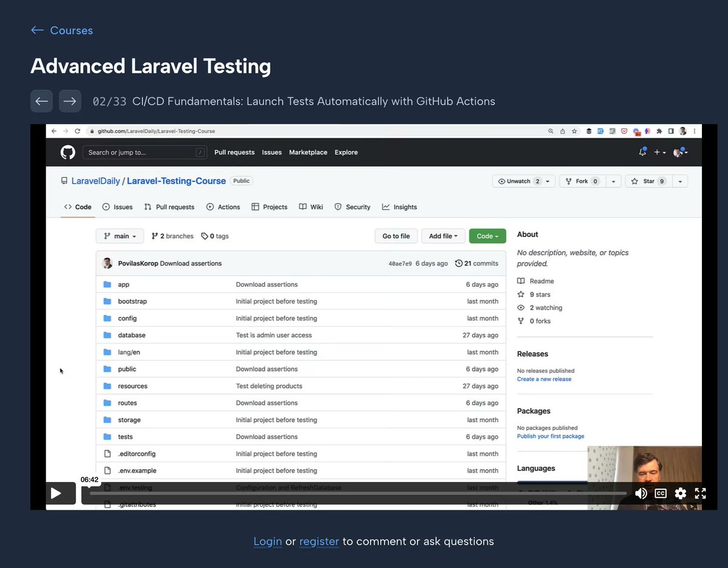Open Marketplace in GitHub header
This screenshot has width=728, height=568.
[x=308, y=153]
